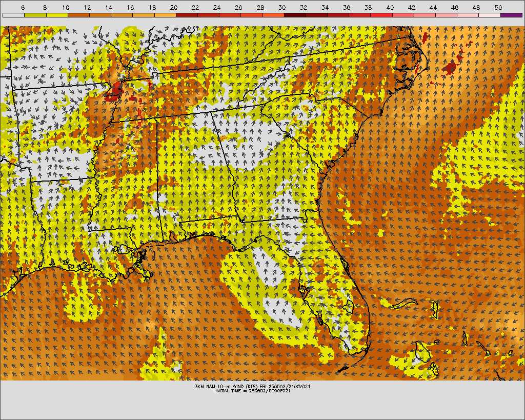This screenshot has height=420, width=525.
Task: Choose the near-white swatch between 48 and 50
Action: (x=490, y=15)
